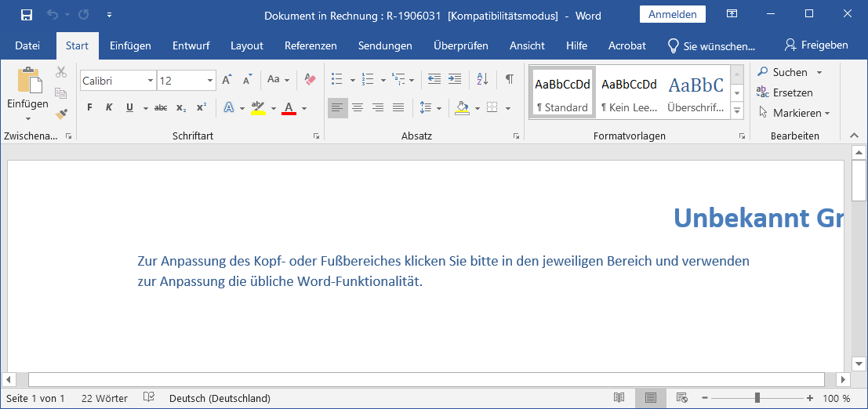The image size is (868, 409).
Task: Expand the line spacing dropdown
Action: [438, 107]
